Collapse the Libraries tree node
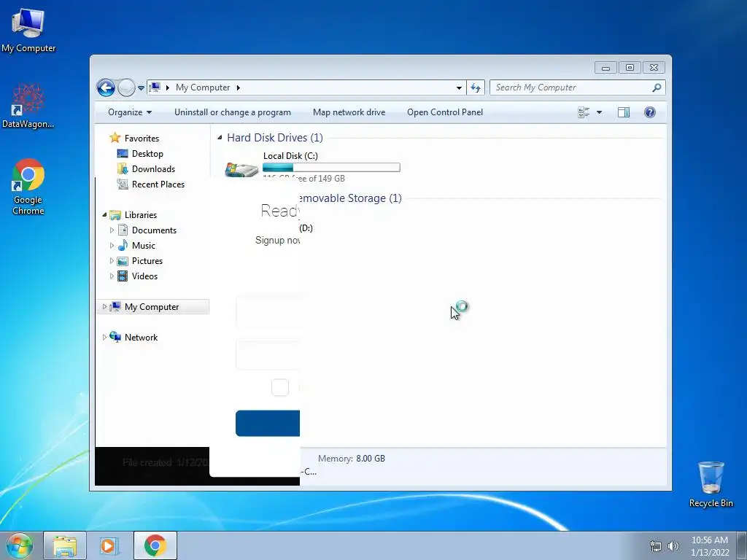Image resolution: width=747 pixels, height=560 pixels. point(104,215)
